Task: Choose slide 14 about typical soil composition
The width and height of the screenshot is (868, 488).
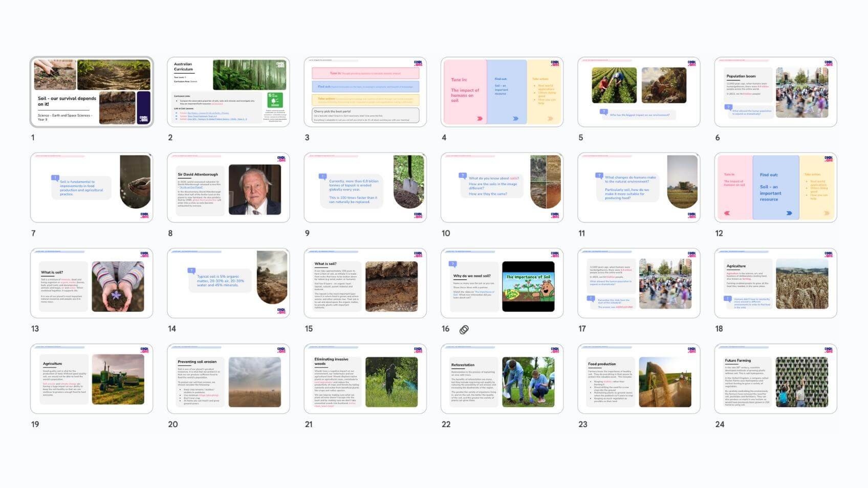Action: click(228, 283)
